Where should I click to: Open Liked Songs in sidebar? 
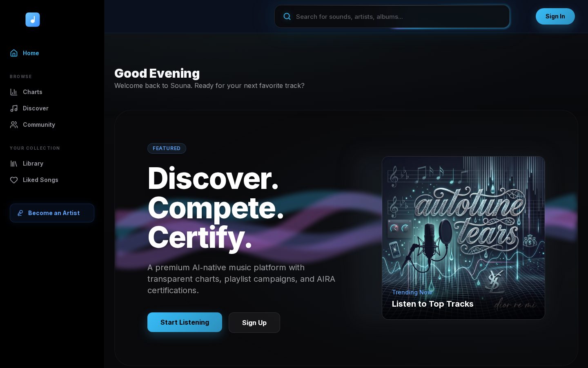(52, 180)
